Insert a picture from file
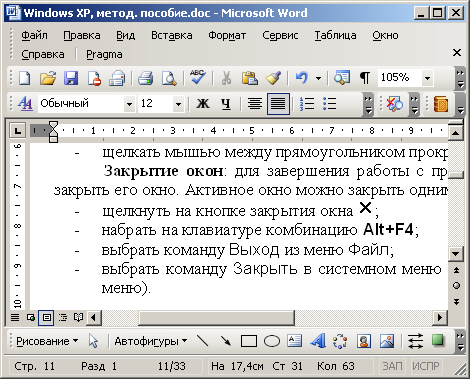The image size is (470, 379). coord(387,341)
